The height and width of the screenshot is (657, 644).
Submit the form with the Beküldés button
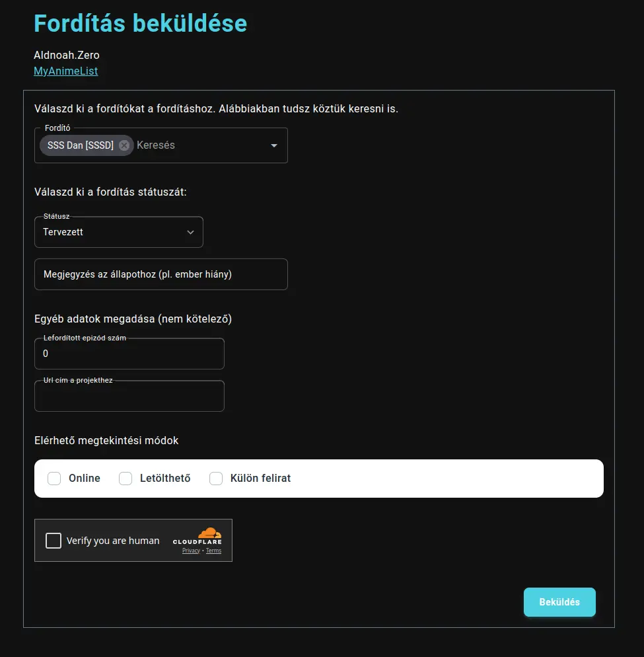(559, 601)
